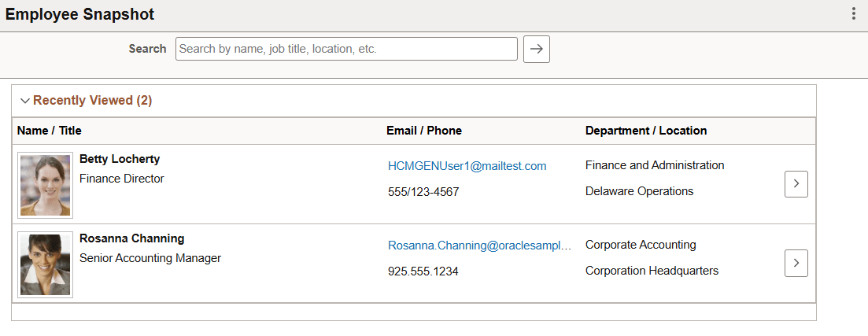Open Betty Locherty's details chevron
Image resolution: width=868 pixels, height=336 pixels.
click(796, 183)
